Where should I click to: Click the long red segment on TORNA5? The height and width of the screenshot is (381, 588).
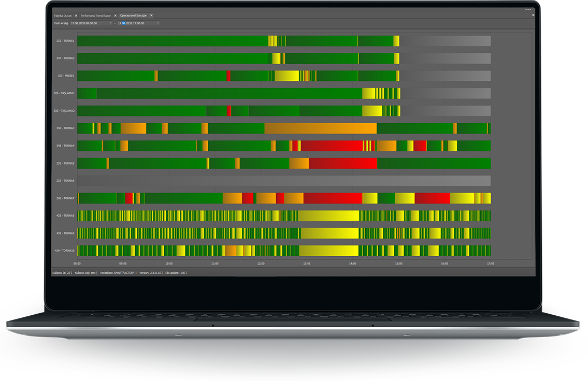(x=342, y=164)
